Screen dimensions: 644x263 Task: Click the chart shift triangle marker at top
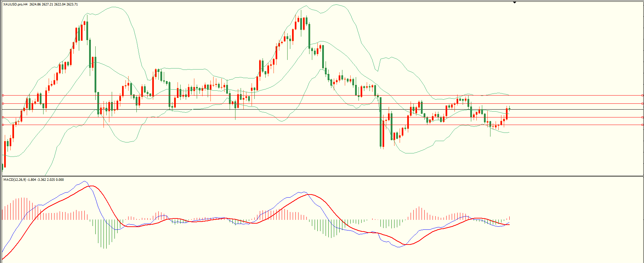click(x=514, y=2)
